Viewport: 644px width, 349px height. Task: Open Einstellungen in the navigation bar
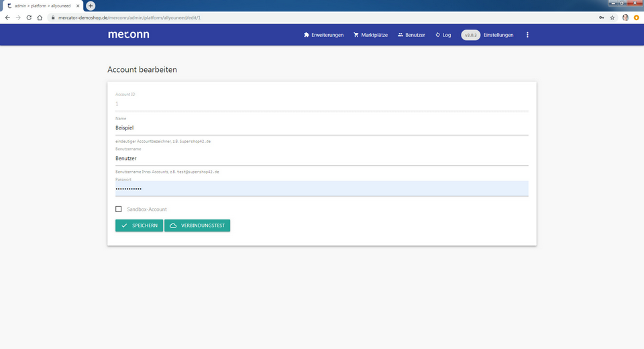click(498, 35)
